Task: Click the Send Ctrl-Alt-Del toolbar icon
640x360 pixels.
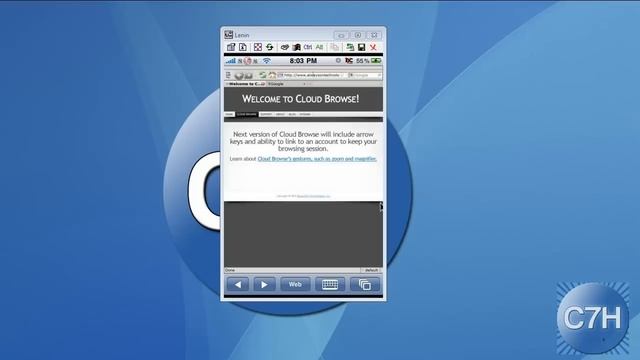Action: 285,47
